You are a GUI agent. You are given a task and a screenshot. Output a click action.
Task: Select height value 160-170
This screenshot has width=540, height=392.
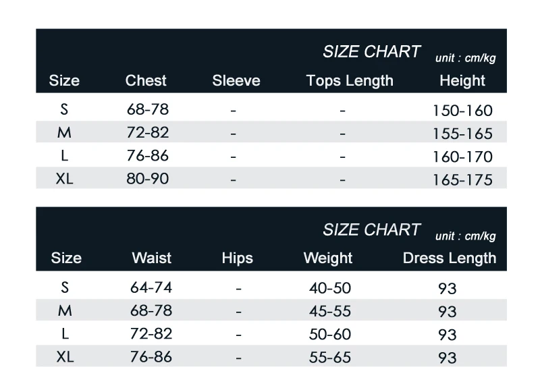(x=462, y=157)
